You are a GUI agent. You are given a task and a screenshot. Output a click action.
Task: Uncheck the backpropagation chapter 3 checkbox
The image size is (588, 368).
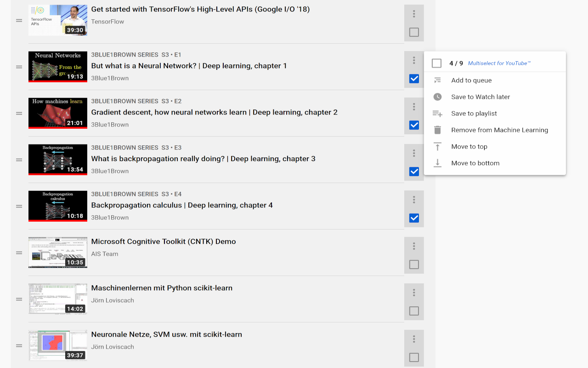point(414,172)
